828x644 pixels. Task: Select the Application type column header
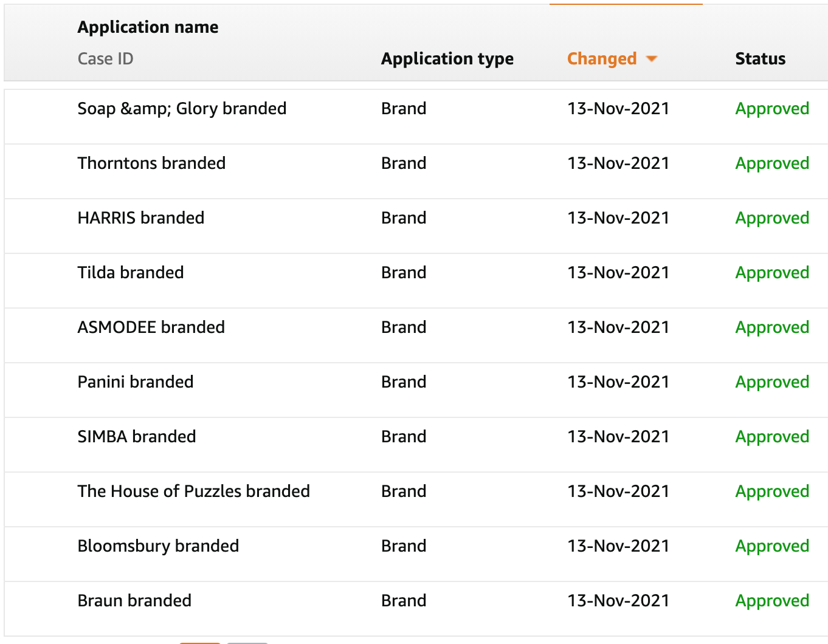click(447, 59)
